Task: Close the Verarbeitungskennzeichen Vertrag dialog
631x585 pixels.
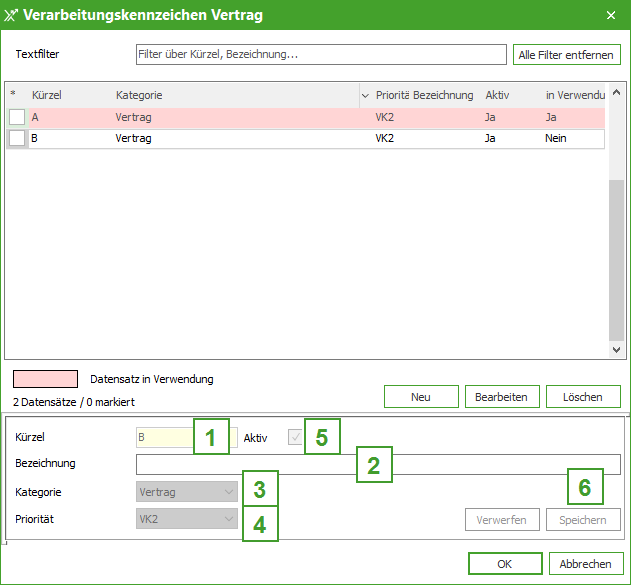Action: tap(611, 14)
